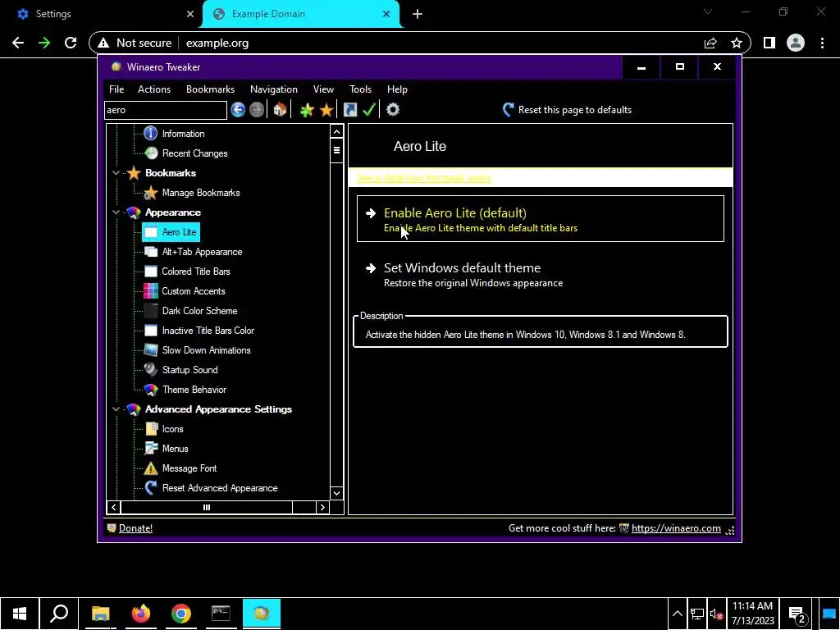
Task: Open Chrome three-dot menu
Action: (822, 43)
